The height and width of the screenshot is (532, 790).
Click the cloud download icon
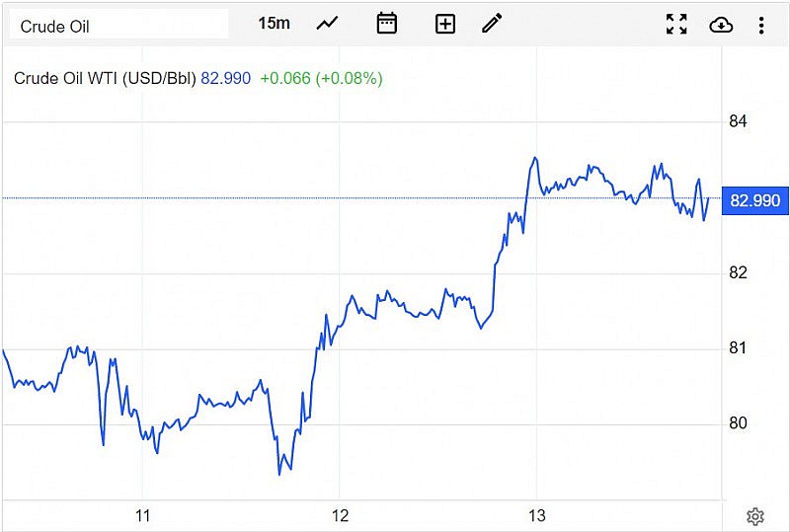[721, 25]
